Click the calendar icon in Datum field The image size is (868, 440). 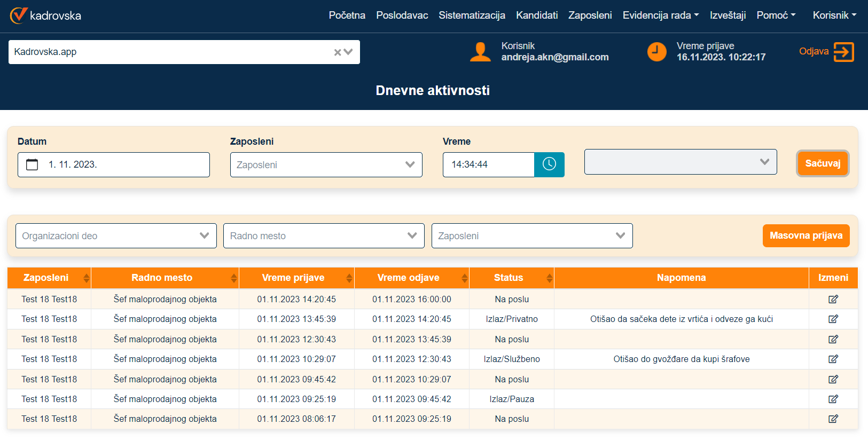tap(32, 164)
